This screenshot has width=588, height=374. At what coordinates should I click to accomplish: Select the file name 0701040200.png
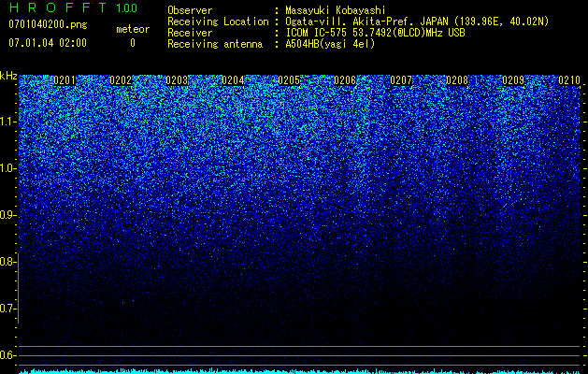(x=48, y=25)
